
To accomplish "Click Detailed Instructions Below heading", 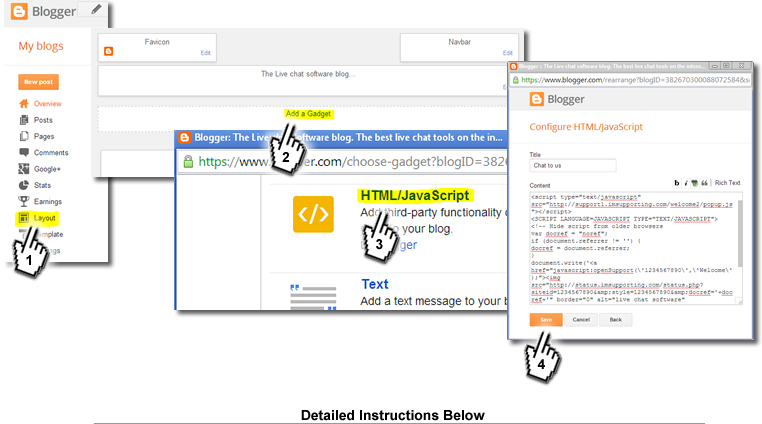I will (393, 415).
